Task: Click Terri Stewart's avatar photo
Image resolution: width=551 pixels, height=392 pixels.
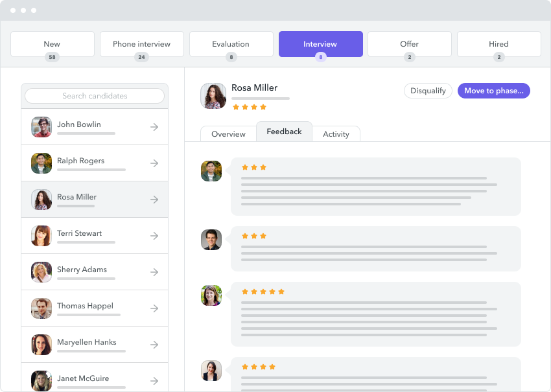Action: point(41,236)
